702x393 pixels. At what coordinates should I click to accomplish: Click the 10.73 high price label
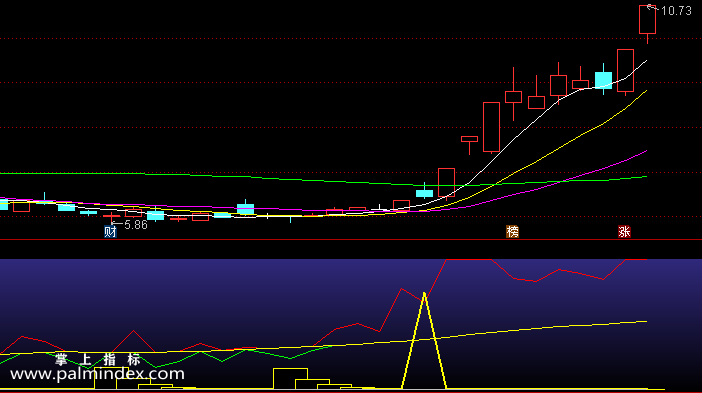coord(676,11)
